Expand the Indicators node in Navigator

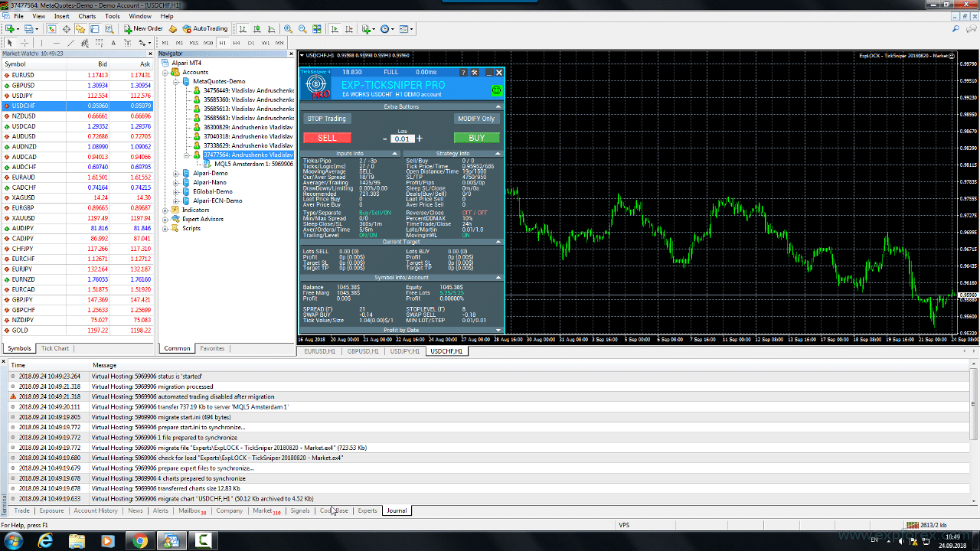pos(165,210)
